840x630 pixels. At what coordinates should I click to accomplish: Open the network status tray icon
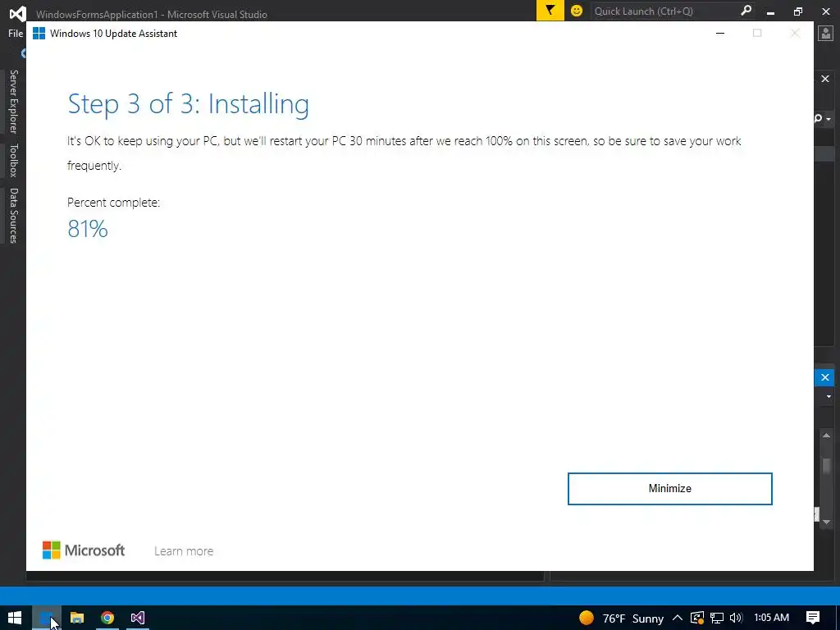[717, 618]
